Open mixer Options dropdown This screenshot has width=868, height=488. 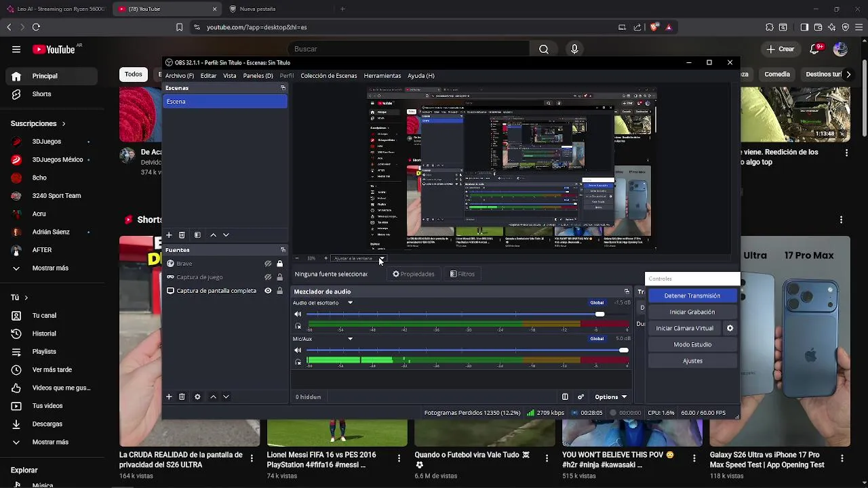pos(610,397)
